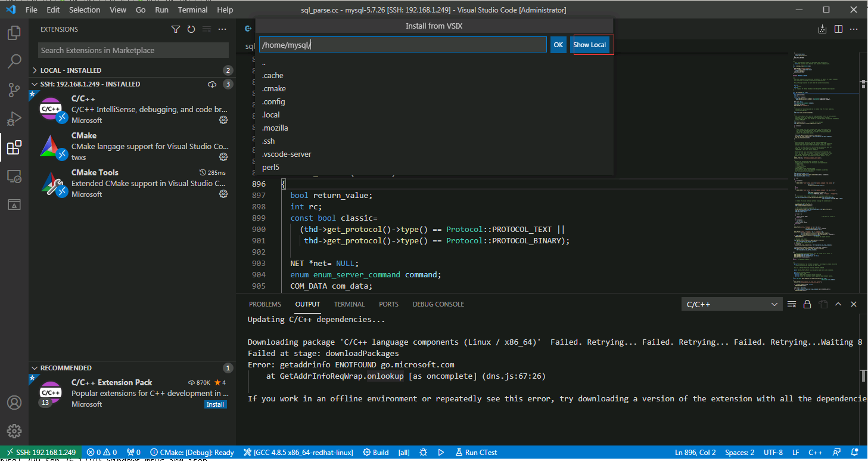Screen dimensions: 868x461
Task: Switch to the Problems tab
Action: (x=265, y=304)
